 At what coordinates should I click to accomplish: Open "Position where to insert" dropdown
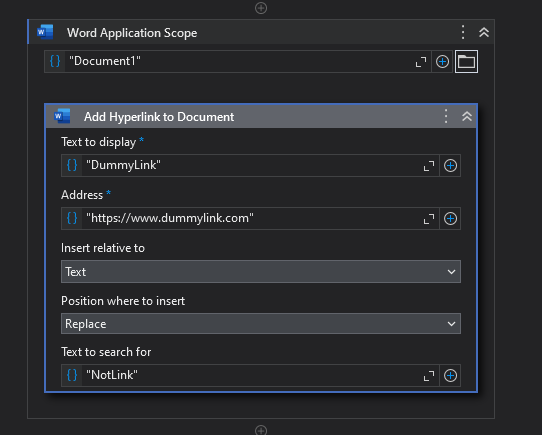261,324
